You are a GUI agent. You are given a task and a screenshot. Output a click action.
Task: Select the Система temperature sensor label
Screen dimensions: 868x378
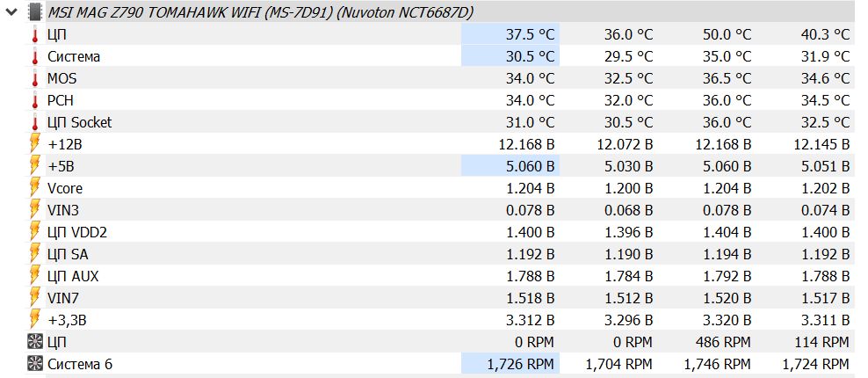click(74, 56)
